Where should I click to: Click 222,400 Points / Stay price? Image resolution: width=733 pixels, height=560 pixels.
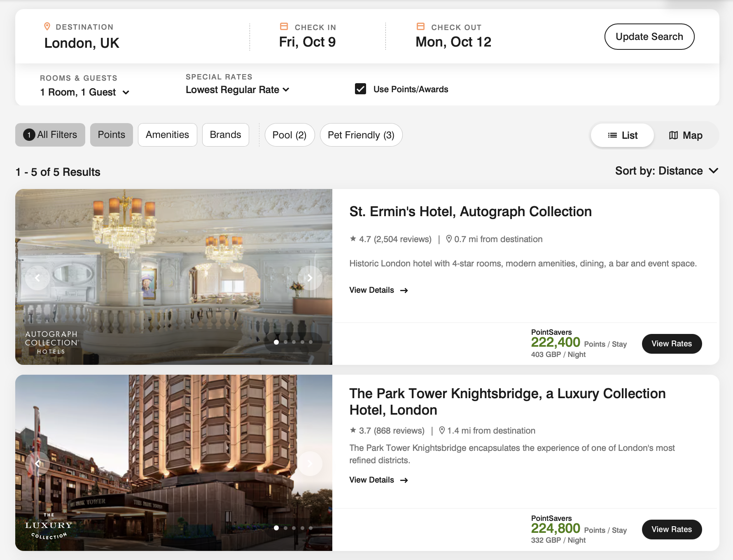(579, 343)
